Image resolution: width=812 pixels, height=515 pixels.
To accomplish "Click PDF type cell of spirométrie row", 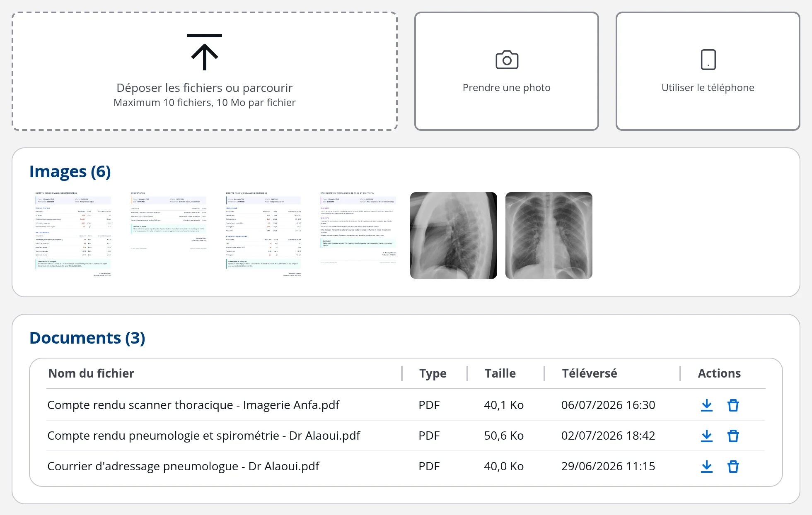I will click(x=429, y=436).
